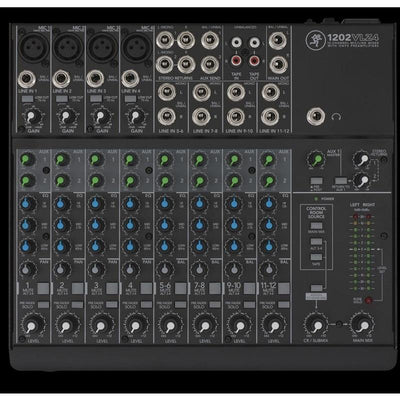Click channel 9-10 LOW EQ knob
The width and height of the screenshot is (400, 400).
click(233, 246)
